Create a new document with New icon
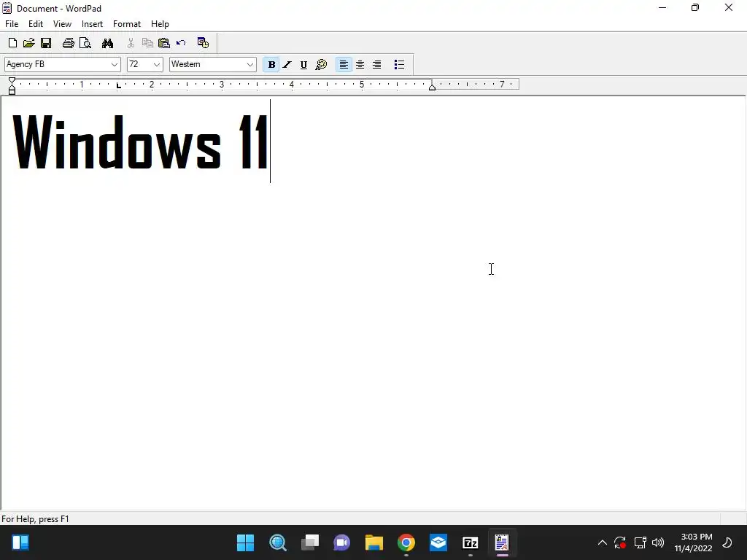The height and width of the screenshot is (560, 747). [13, 43]
